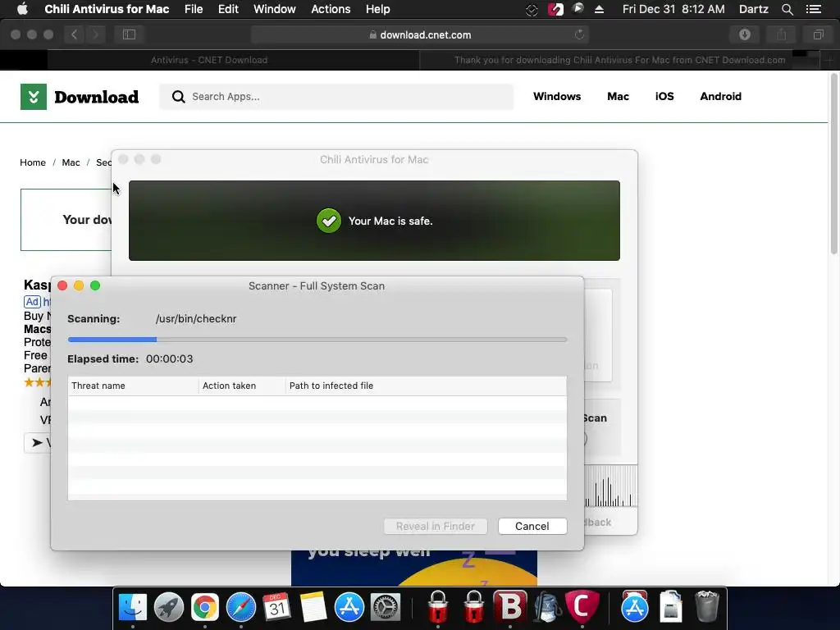Click the Threat name column header
This screenshot has height=630, width=840.
click(x=133, y=386)
